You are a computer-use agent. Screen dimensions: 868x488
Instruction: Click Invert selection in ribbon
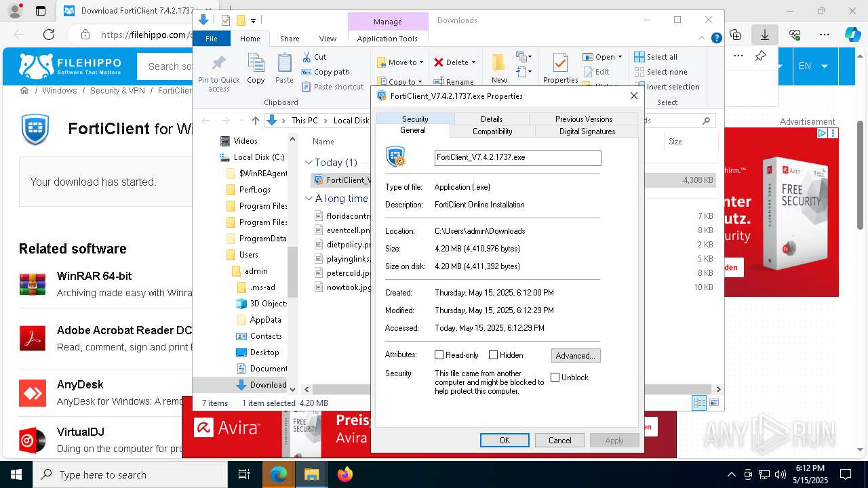(667, 87)
